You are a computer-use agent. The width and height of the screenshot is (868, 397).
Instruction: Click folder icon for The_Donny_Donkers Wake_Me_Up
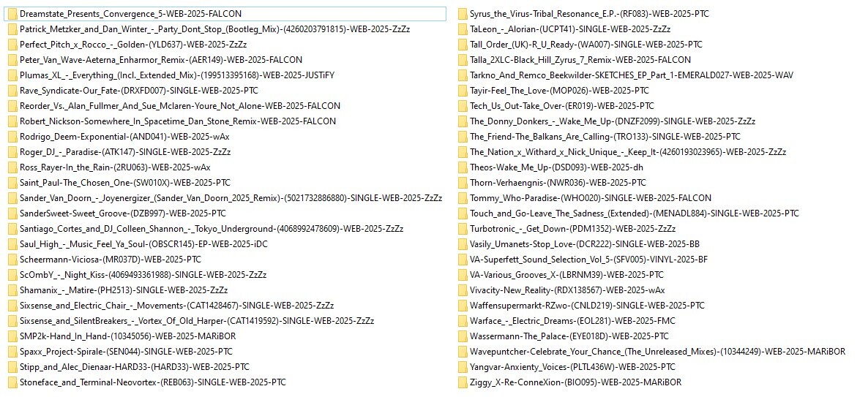[463, 121]
